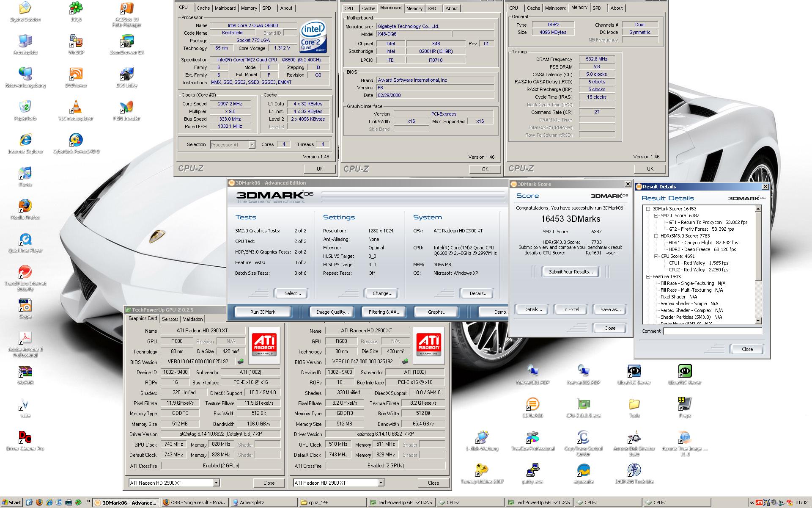Screen dimensions: 812x508
Task: Click Graphs button in 3DMark06
Action: pos(437,312)
